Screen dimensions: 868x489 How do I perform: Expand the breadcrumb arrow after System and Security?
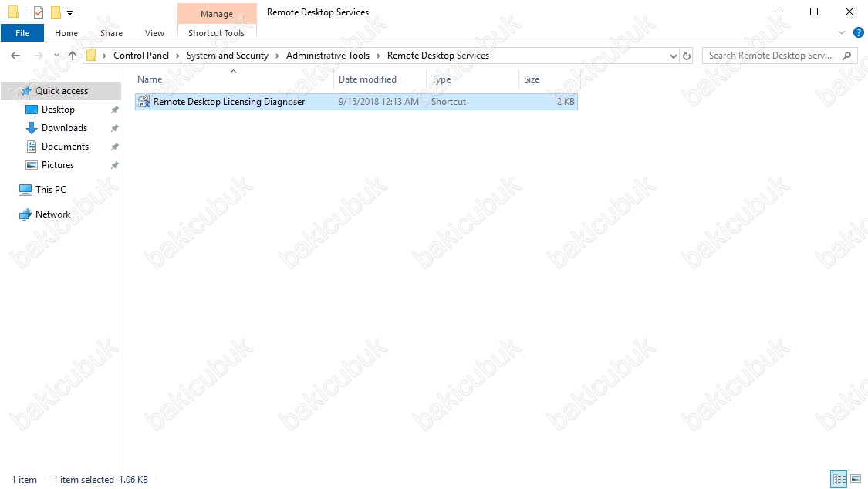click(x=277, y=56)
